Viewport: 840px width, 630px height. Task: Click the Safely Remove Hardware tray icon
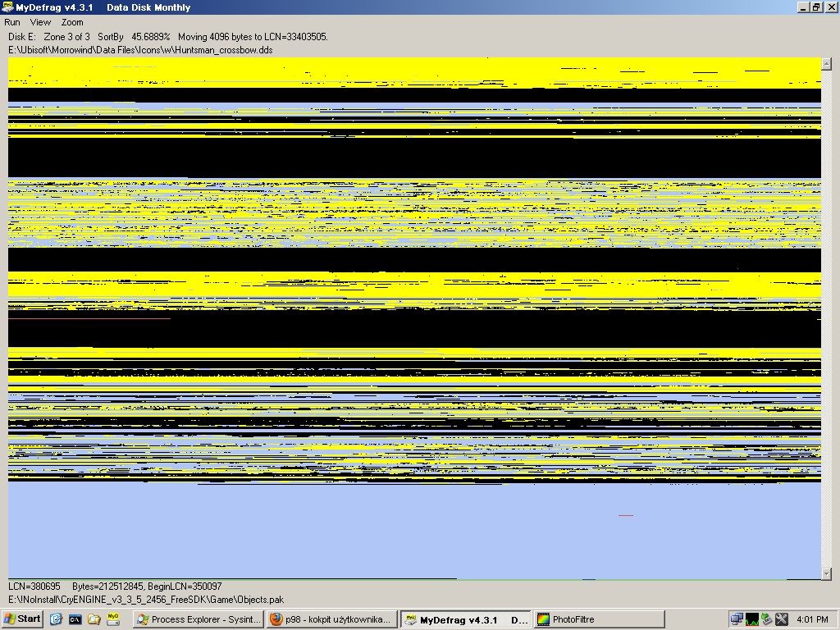click(766, 619)
